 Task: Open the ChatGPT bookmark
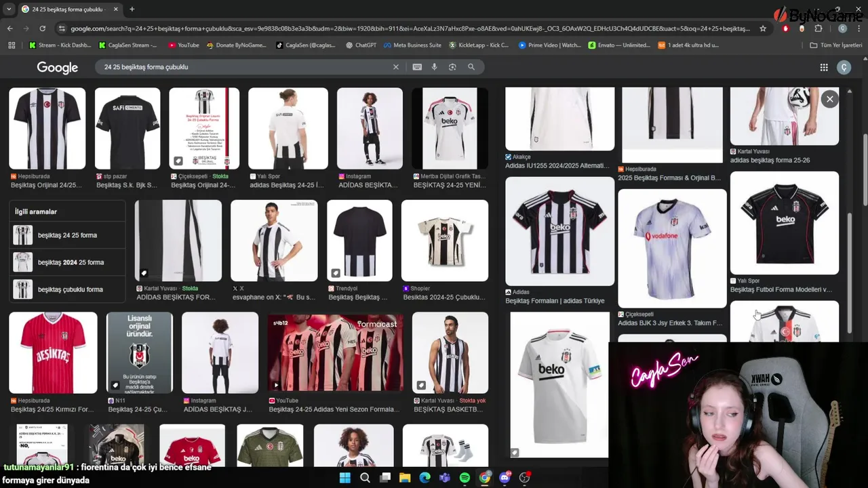[360, 45]
